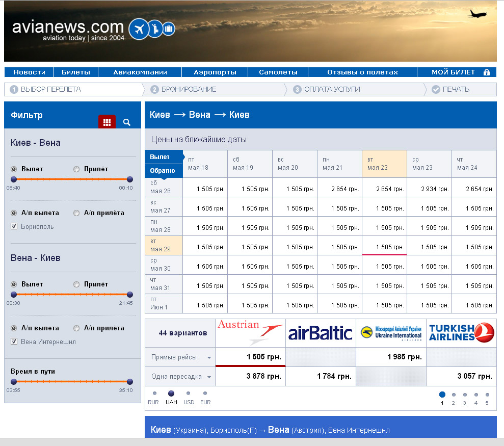Screen dimensions: 504x446
Task: Switch currency to USD
Action: click(x=189, y=393)
